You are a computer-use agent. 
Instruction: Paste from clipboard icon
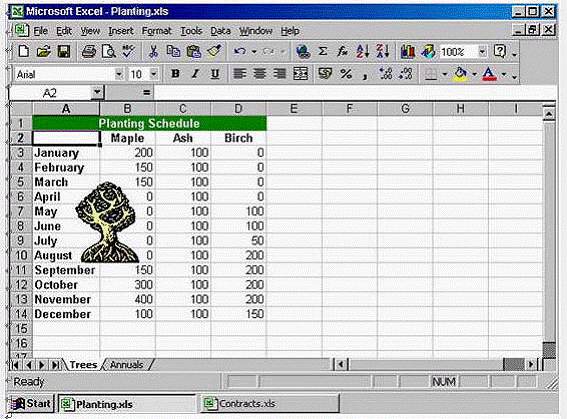194,52
